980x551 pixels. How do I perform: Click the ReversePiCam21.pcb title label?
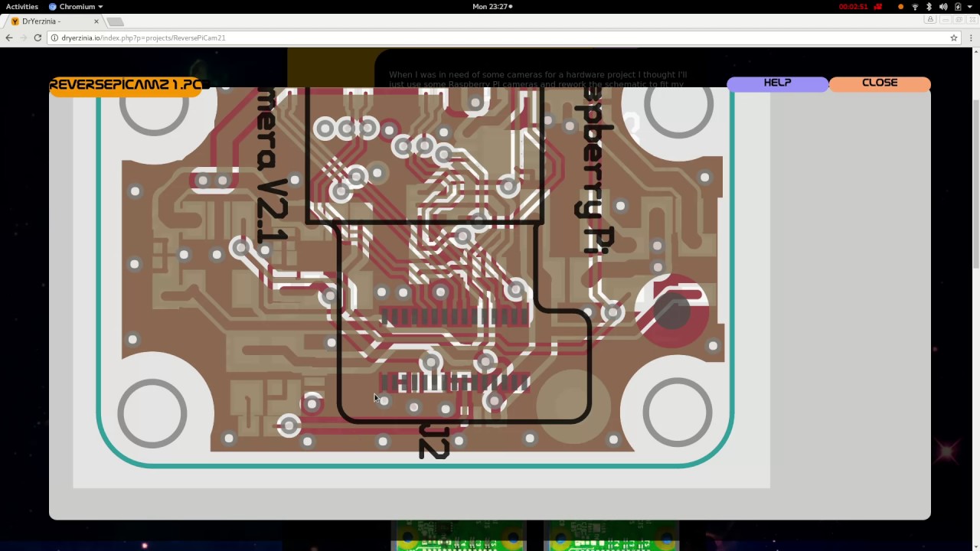point(129,85)
